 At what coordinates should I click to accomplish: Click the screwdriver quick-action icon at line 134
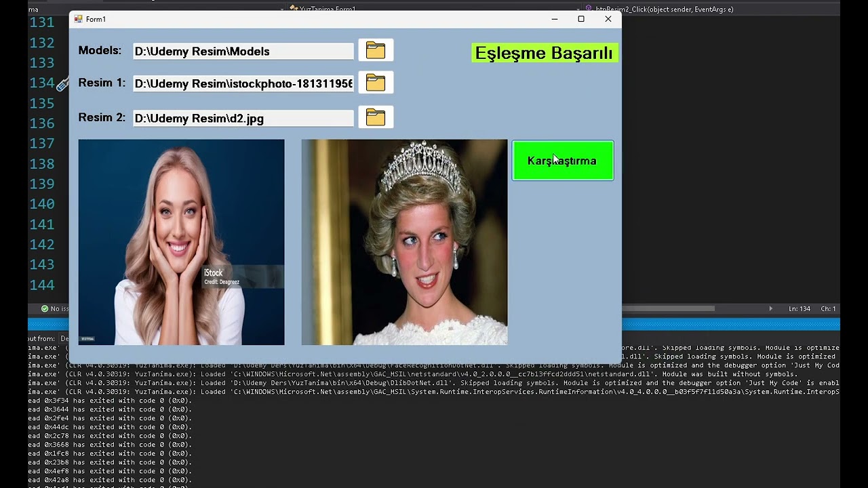62,85
